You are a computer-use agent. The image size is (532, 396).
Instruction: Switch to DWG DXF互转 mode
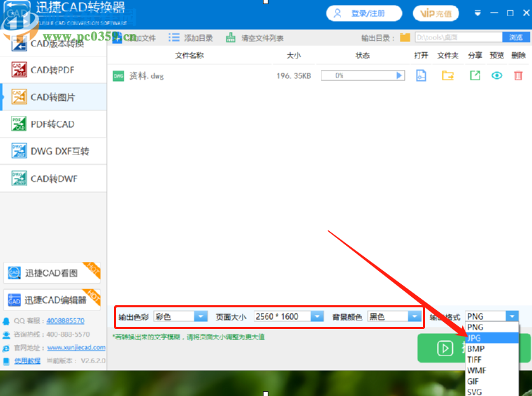tap(53, 152)
